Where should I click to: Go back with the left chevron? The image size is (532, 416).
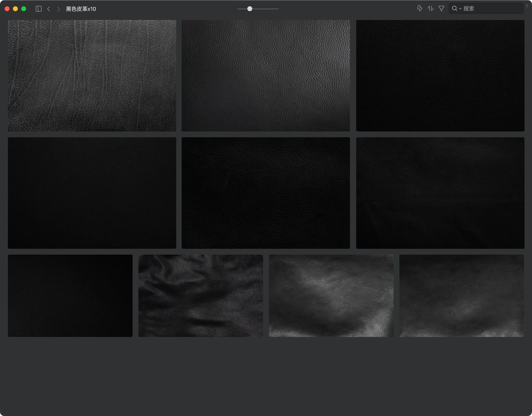tap(49, 9)
